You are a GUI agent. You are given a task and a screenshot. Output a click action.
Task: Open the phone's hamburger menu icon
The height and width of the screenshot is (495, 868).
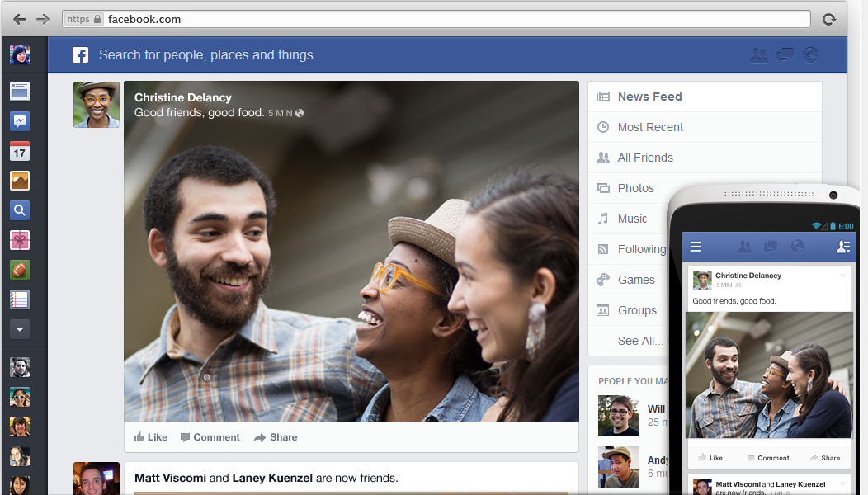click(696, 247)
